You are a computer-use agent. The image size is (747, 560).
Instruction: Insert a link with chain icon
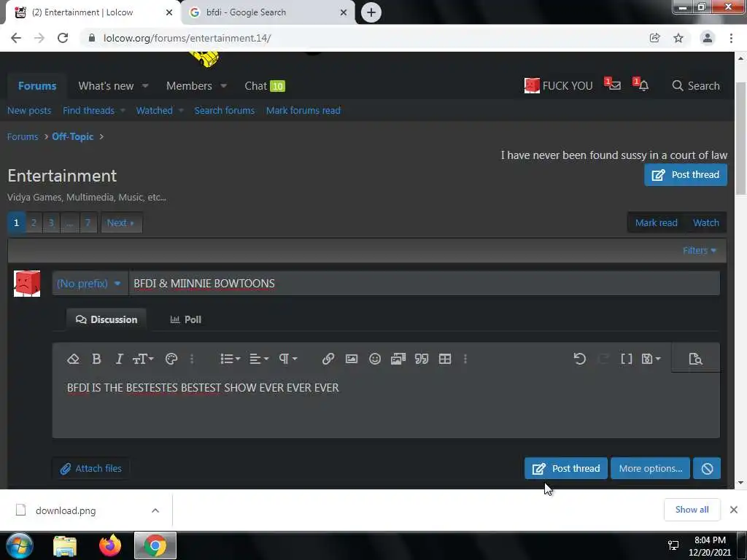point(328,359)
